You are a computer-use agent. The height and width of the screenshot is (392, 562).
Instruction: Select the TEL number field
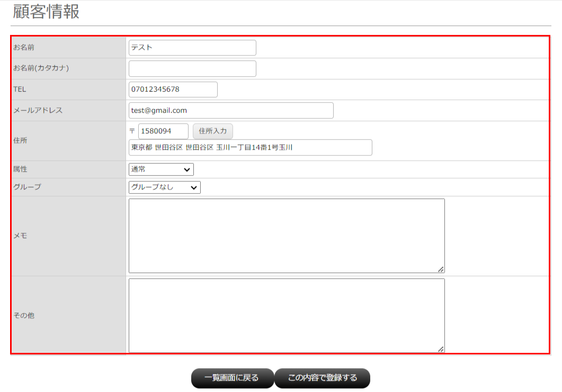(x=173, y=89)
